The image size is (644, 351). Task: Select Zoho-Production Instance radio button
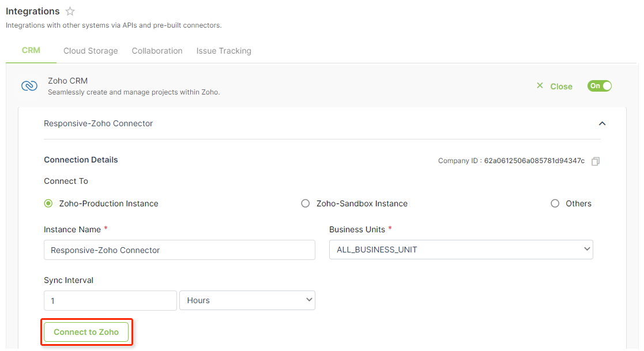(x=48, y=203)
